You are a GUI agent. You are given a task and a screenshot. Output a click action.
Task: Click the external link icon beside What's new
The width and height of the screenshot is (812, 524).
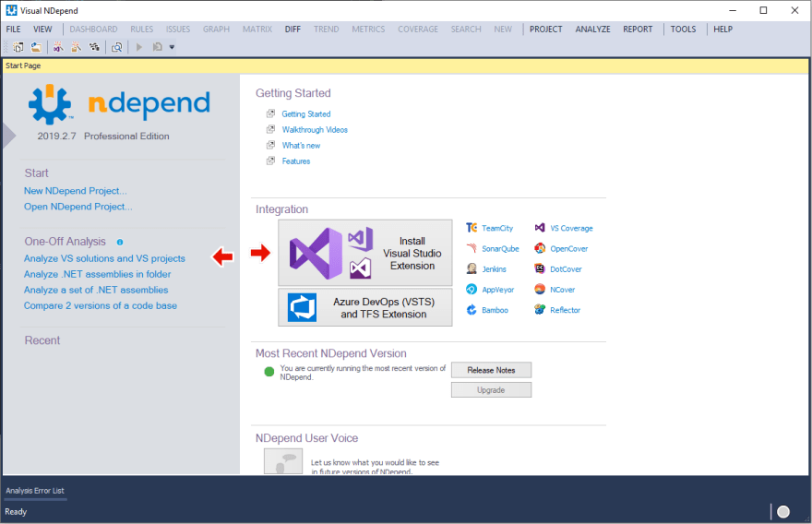pos(270,145)
